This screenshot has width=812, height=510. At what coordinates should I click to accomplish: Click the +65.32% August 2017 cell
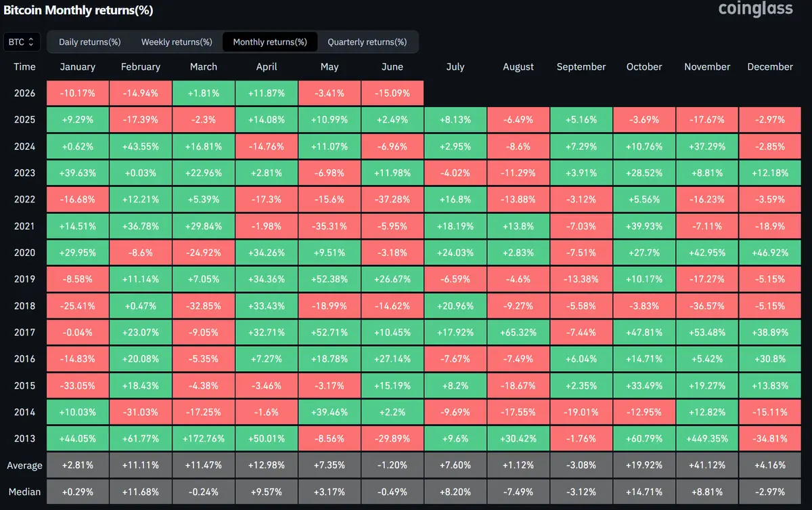518,333
